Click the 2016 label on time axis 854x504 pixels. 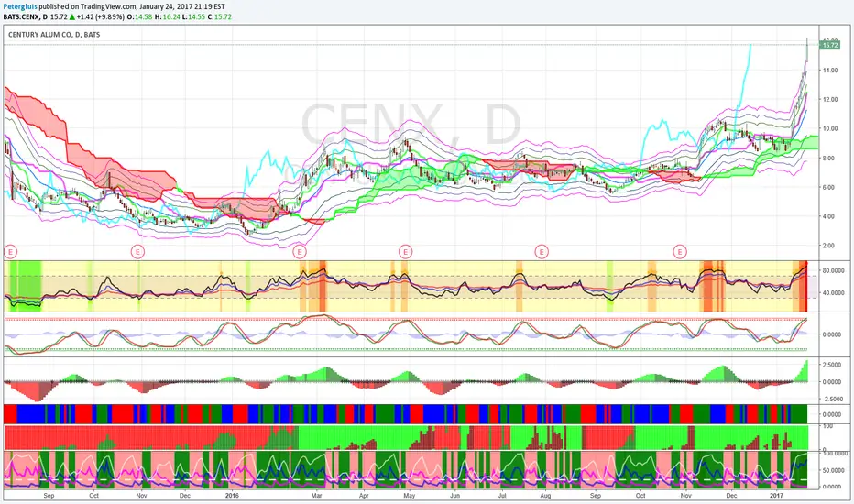tap(232, 496)
